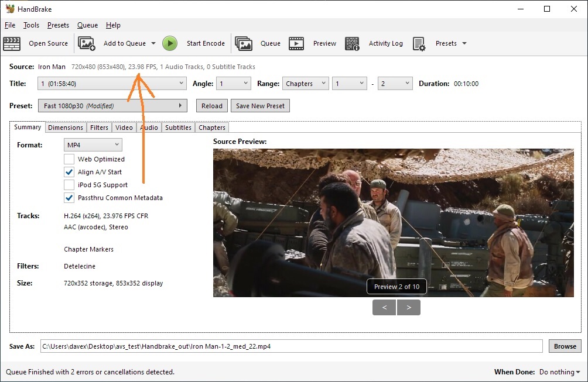Switch to the Dimensions tab
This screenshot has height=382, width=588.
point(66,128)
